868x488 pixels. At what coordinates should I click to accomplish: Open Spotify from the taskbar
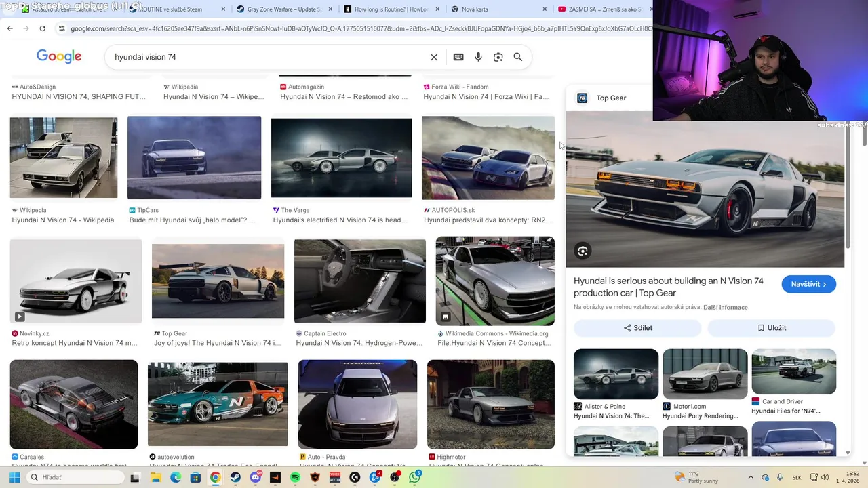click(295, 477)
